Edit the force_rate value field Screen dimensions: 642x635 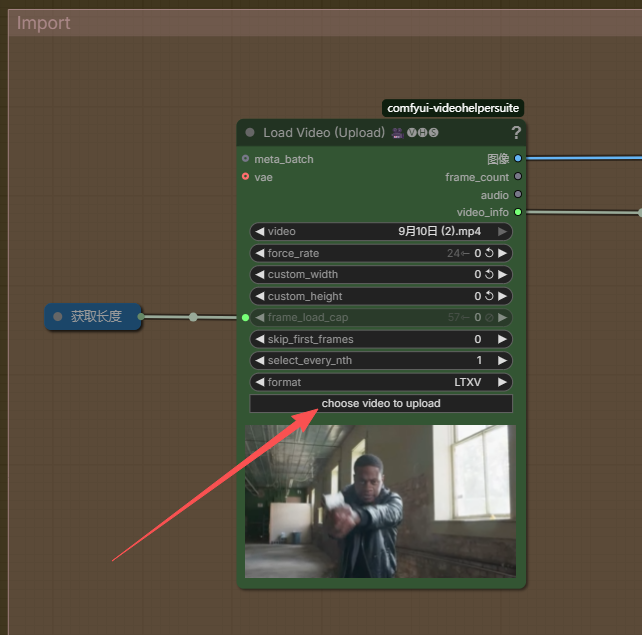pos(381,253)
